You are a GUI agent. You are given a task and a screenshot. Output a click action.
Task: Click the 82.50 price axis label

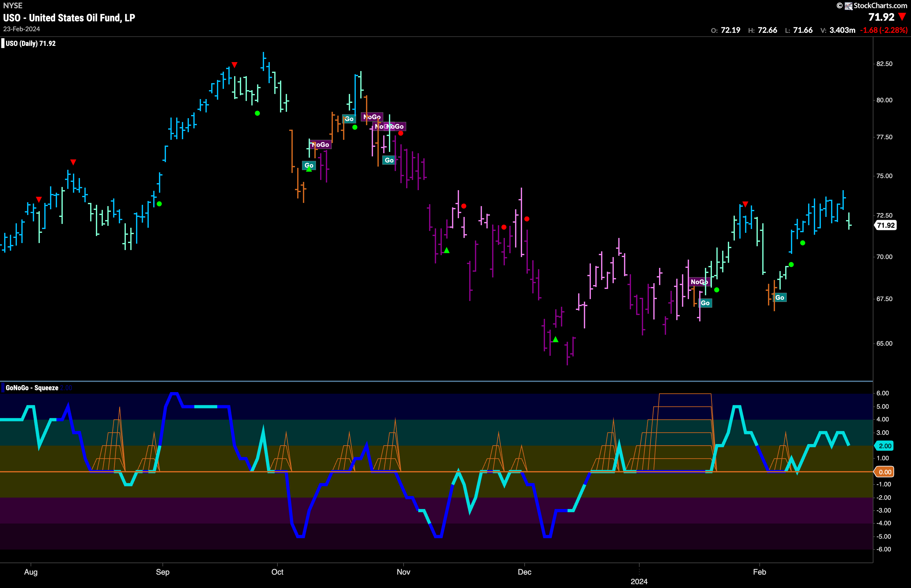[884, 64]
